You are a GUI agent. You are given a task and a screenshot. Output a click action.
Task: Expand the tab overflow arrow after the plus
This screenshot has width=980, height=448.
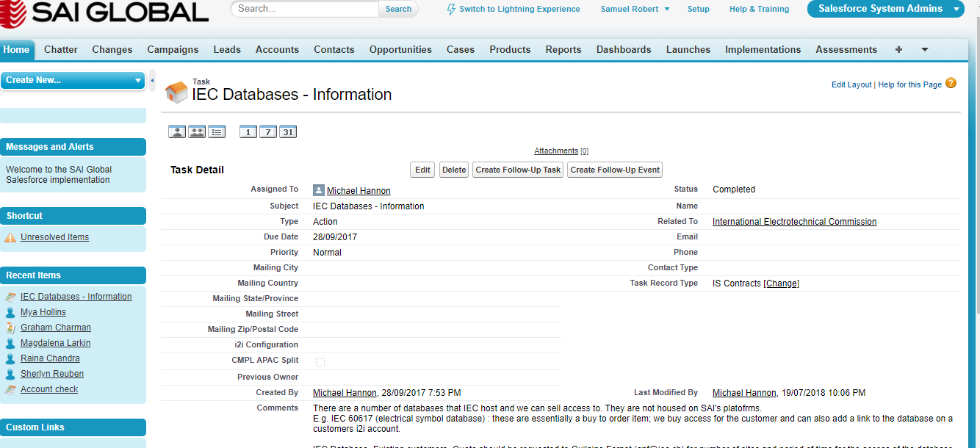924,49
